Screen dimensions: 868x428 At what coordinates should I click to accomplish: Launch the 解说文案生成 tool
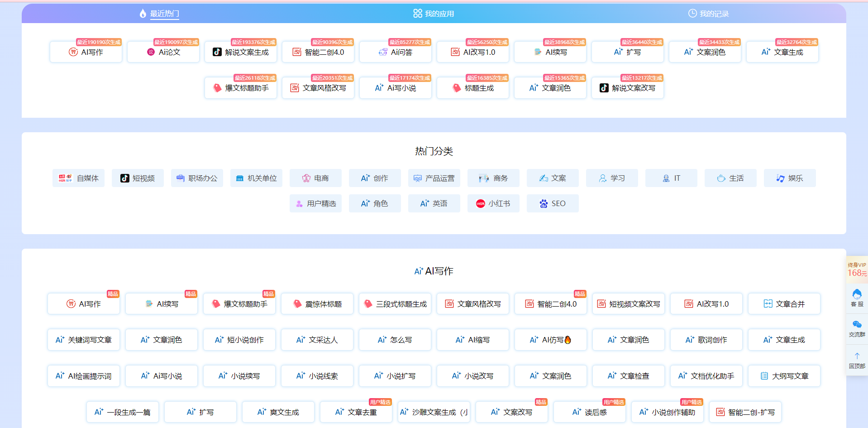tap(241, 52)
